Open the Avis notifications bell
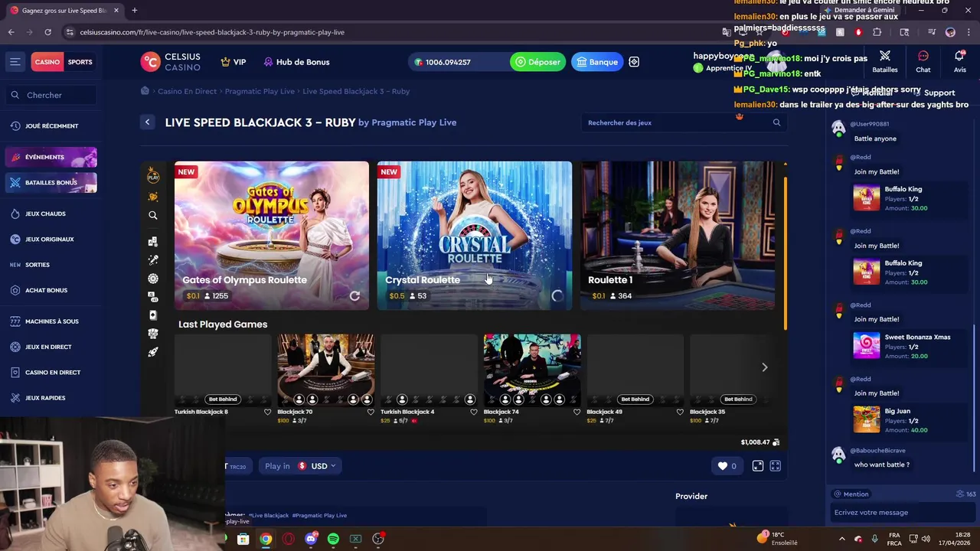Viewport: 980px width, 551px height. [959, 61]
